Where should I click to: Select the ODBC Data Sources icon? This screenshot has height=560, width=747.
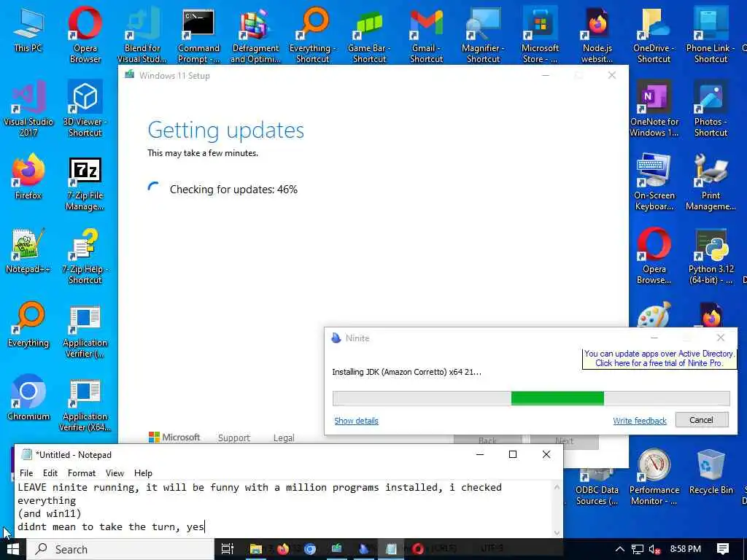click(x=597, y=486)
